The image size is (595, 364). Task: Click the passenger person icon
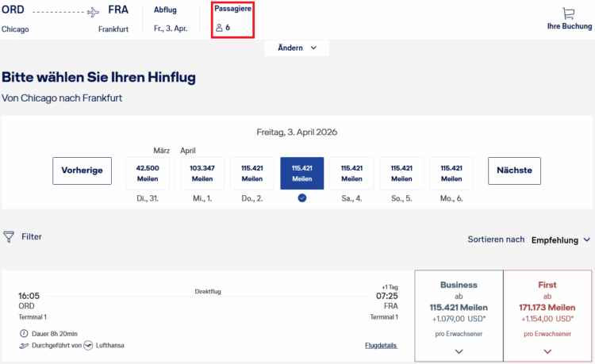pyautogui.click(x=219, y=27)
